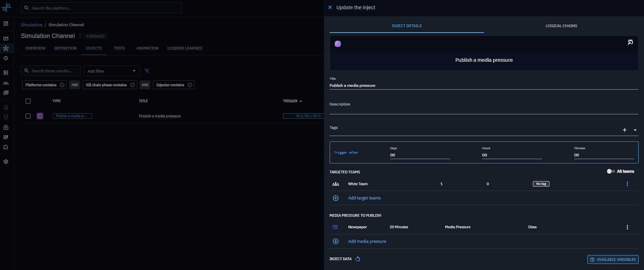Click the Add target teams link
The height and width of the screenshot is (270, 644).
tap(364, 198)
